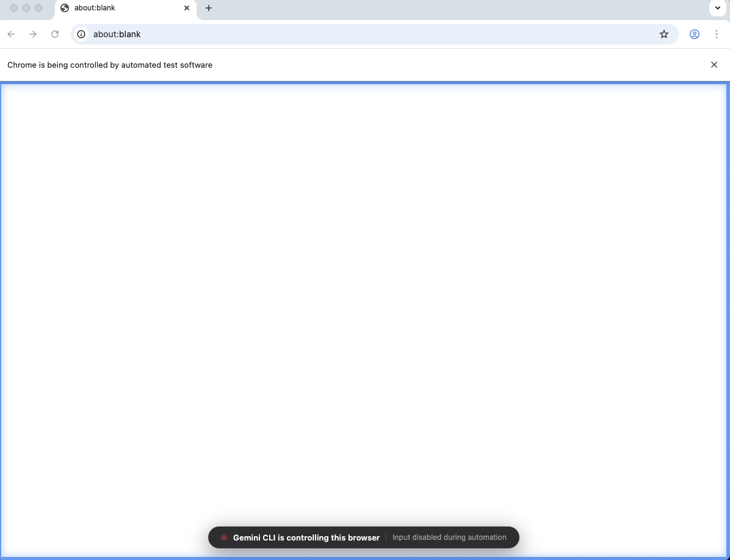The height and width of the screenshot is (560, 730).
Task: Click the automated test software notice text
Action: coord(110,65)
